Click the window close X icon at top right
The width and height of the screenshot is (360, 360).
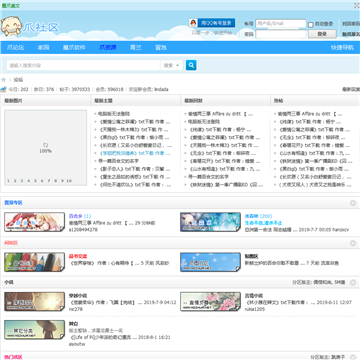click(x=356, y=5)
